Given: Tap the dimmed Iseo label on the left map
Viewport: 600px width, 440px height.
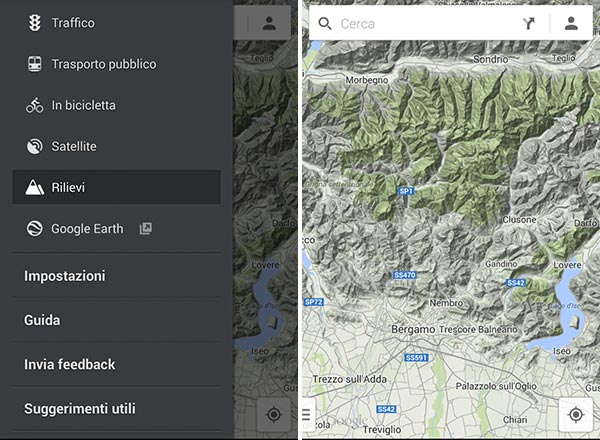Looking at the screenshot, I should click(259, 351).
